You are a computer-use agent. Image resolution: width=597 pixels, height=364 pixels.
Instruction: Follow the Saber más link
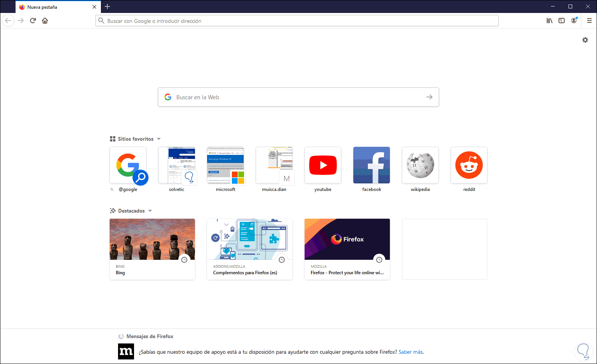click(x=410, y=352)
